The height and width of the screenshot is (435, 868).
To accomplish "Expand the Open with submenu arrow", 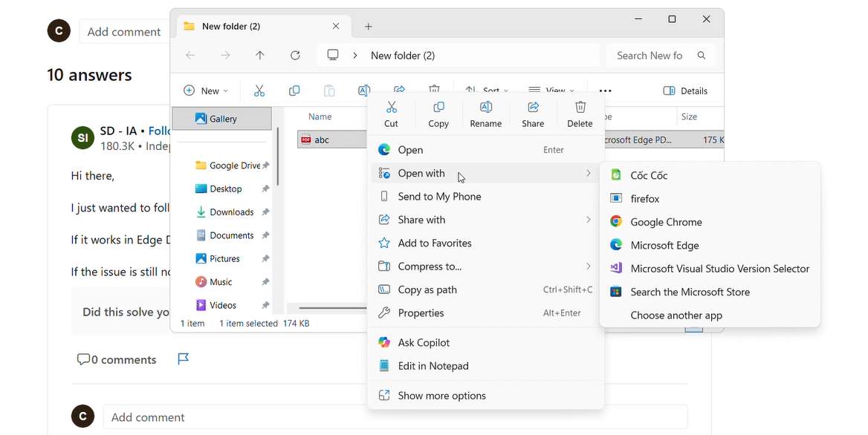I will 589,173.
